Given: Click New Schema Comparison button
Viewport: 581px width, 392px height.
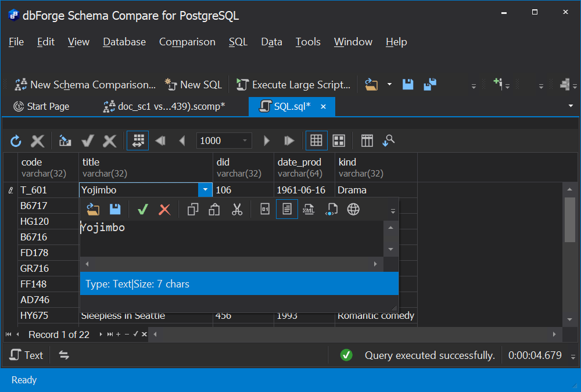Looking at the screenshot, I should click(85, 84).
